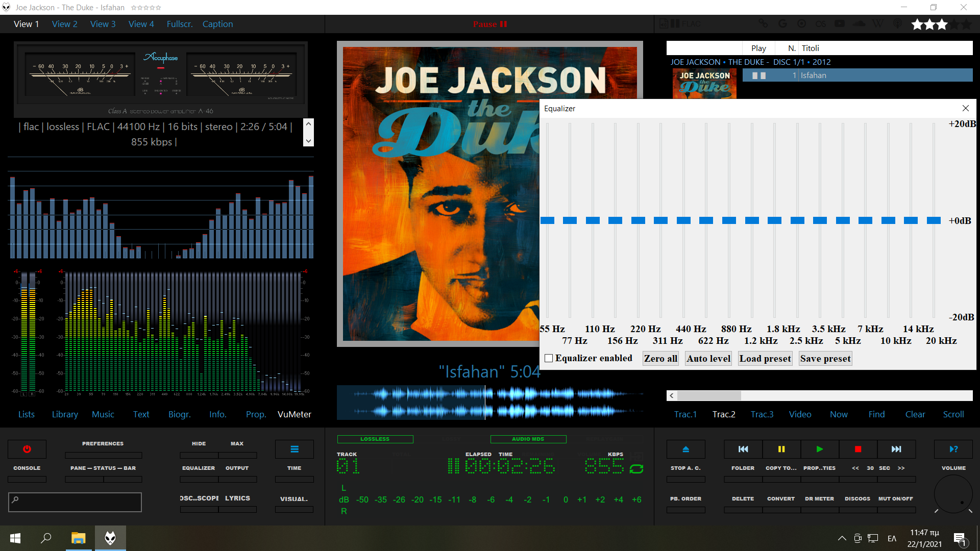Click the green repeat loop icon

tap(636, 468)
